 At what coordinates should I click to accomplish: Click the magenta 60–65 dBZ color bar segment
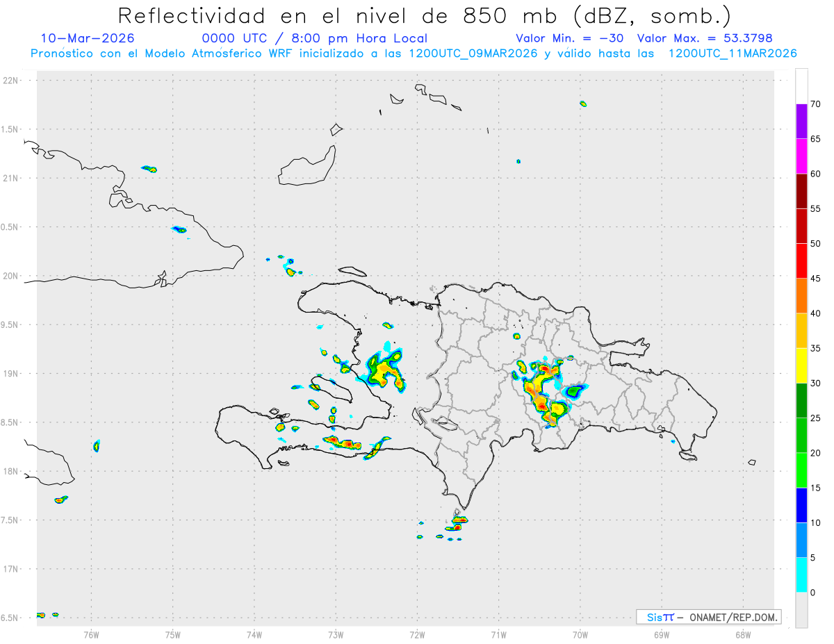801,156
